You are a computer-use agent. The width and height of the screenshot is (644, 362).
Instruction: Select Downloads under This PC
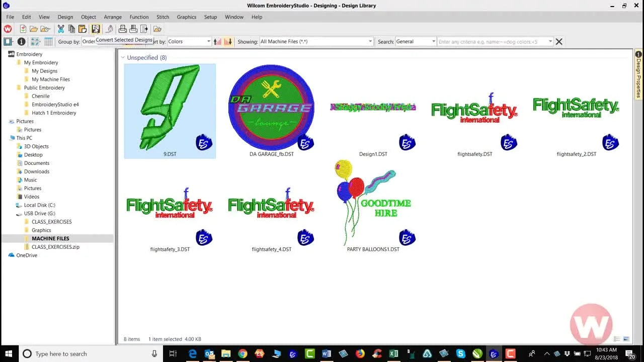[x=36, y=171]
